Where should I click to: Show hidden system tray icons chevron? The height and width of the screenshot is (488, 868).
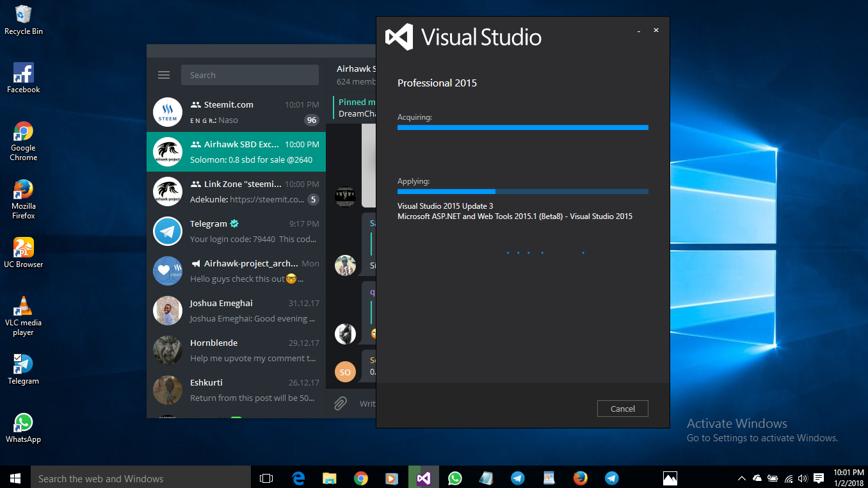pos(742,478)
